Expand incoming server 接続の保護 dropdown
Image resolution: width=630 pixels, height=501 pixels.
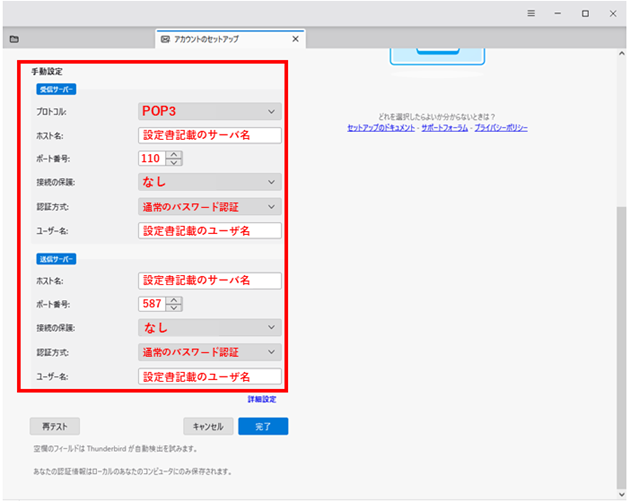coord(209,182)
